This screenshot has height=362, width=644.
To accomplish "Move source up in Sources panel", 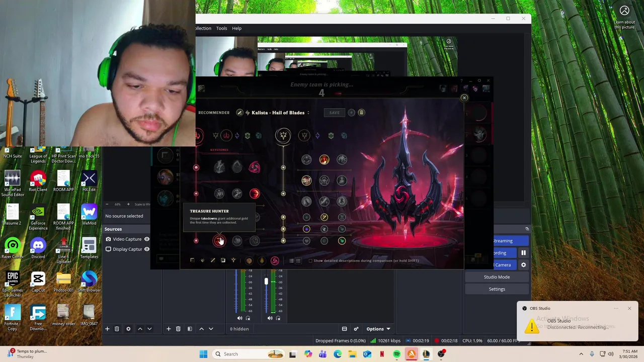I will pyautogui.click(x=140, y=329).
